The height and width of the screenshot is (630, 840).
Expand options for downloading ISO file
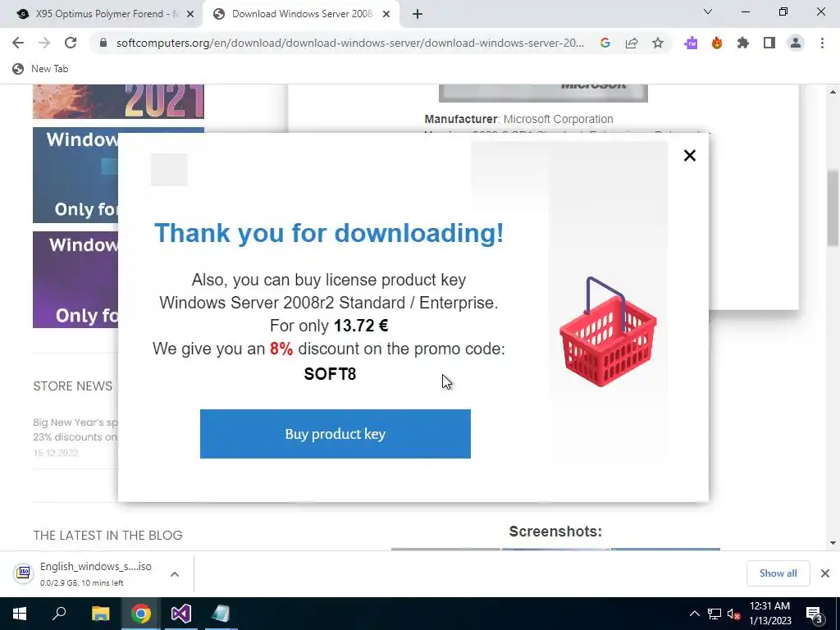(x=175, y=574)
